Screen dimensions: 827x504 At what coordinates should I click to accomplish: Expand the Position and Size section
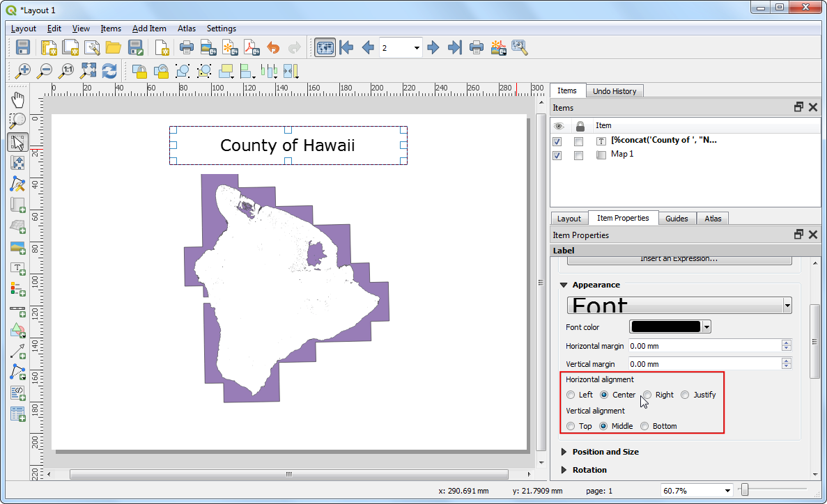605,452
